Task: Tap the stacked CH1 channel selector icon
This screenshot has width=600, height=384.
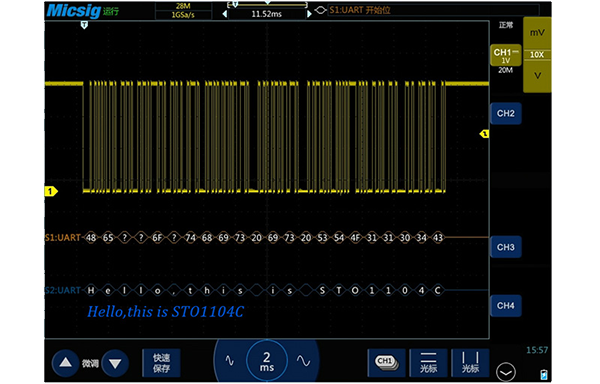Action: click(x=386, y=363)
